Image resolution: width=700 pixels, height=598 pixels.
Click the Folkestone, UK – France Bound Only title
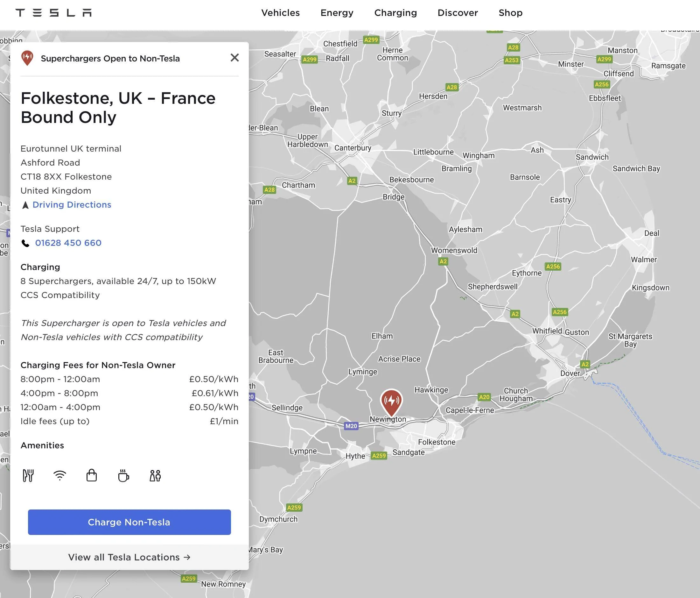(x=118, y=108)
